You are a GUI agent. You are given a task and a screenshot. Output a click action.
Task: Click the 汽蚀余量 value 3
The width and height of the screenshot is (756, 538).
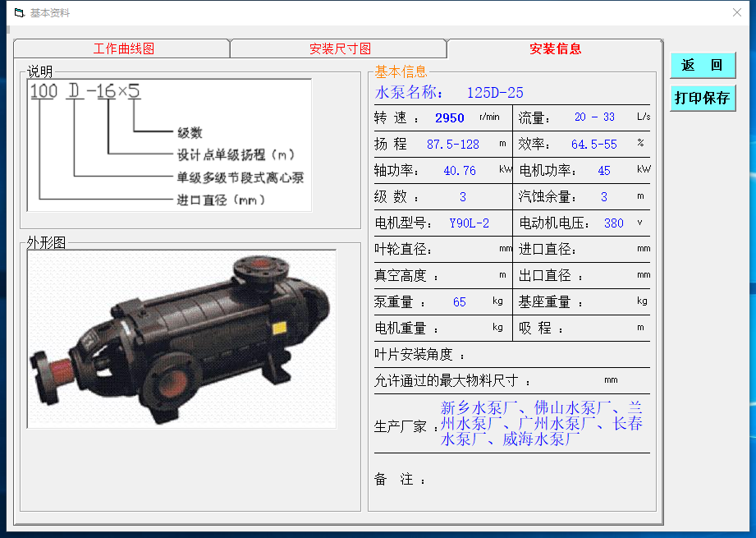(603, 197)
